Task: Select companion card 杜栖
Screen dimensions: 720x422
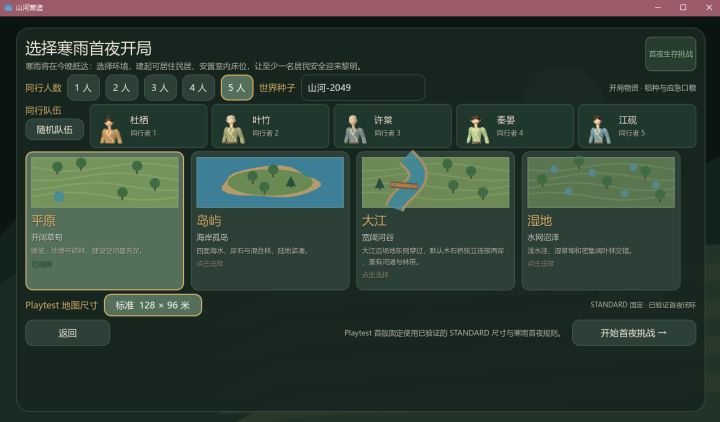Action: tap(148, 126)
